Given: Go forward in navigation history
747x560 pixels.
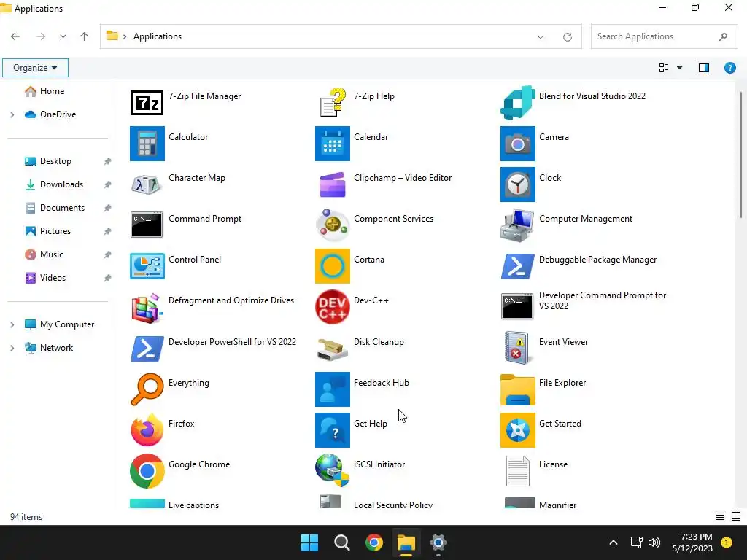Looking at the screenshot, I should [41, 36].
